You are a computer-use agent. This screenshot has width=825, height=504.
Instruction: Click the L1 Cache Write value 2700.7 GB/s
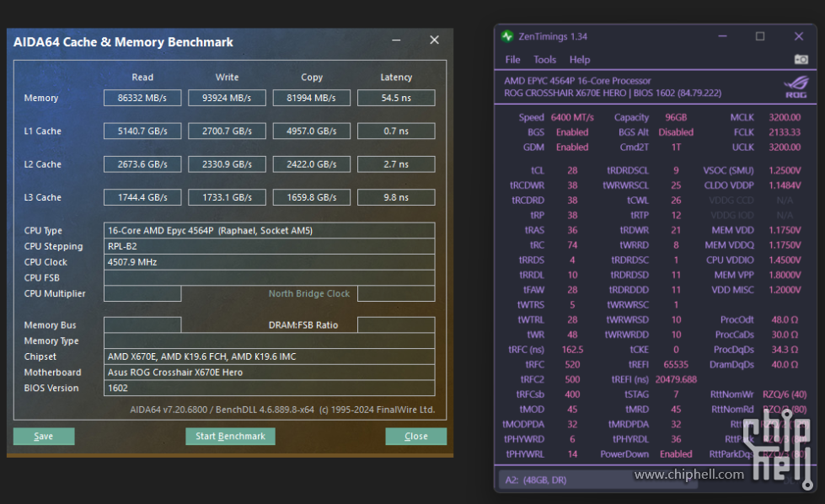click(227, 131)
